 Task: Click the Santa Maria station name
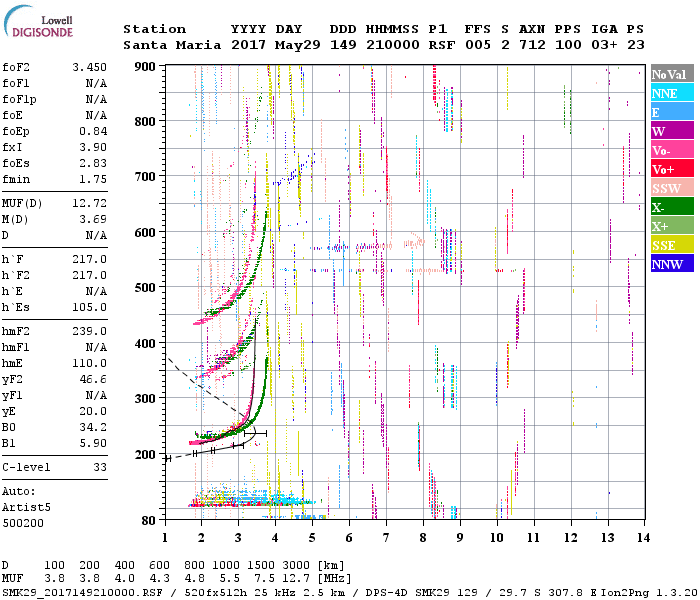click(x=172, y=45)
